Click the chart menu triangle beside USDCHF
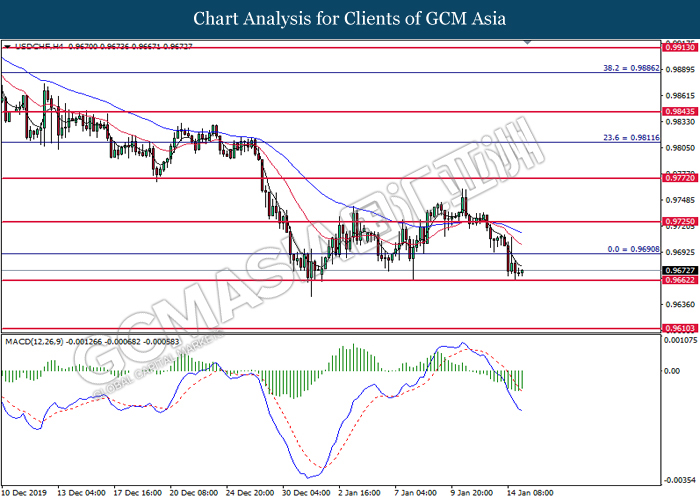Screen dimensions: 700x500 [x=8, y=46]
